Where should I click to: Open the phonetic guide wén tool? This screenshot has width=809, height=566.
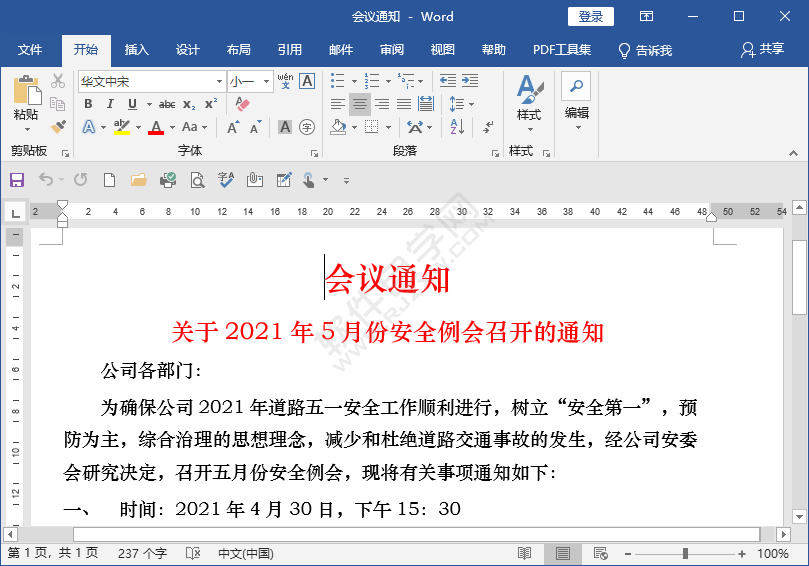pyautogui.click(x=285, y=81)
